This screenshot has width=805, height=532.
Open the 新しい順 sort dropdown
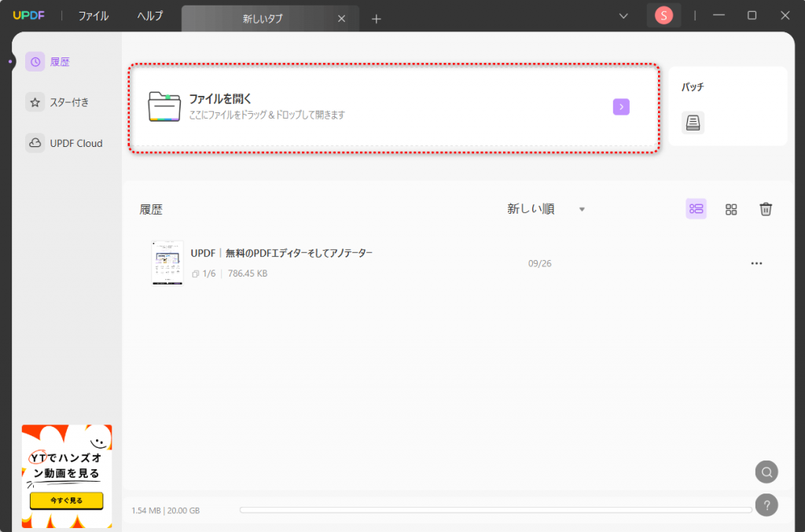coord(545,209)
